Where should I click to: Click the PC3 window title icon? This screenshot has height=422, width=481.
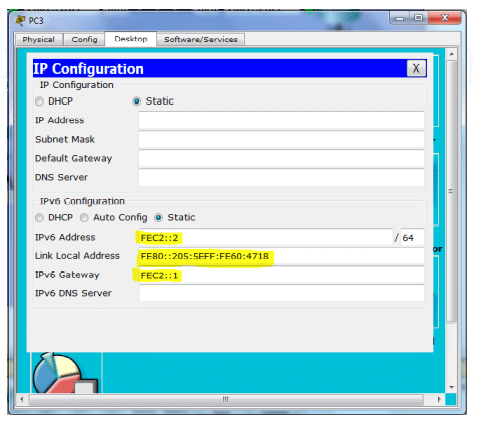pos(20,20)
